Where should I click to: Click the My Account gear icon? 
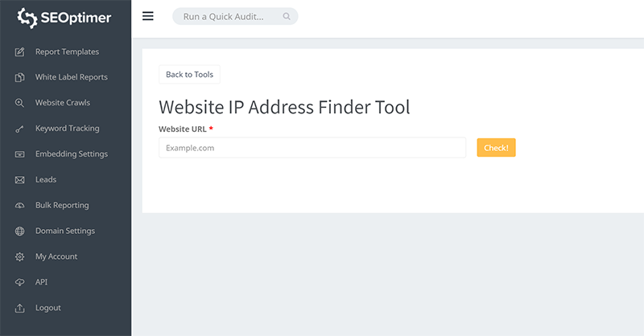(x=20, y=257)
